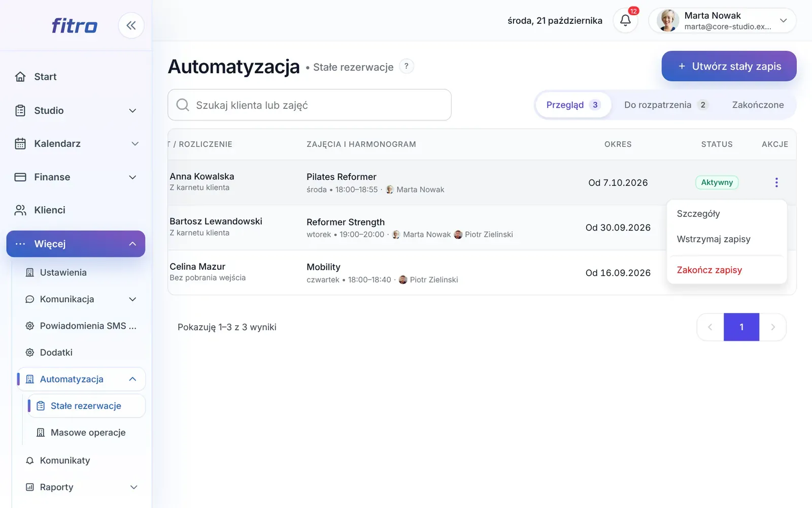812x508 pixels.
Task: Collapse the Więcej section chevron
Action: click(132, 244)
